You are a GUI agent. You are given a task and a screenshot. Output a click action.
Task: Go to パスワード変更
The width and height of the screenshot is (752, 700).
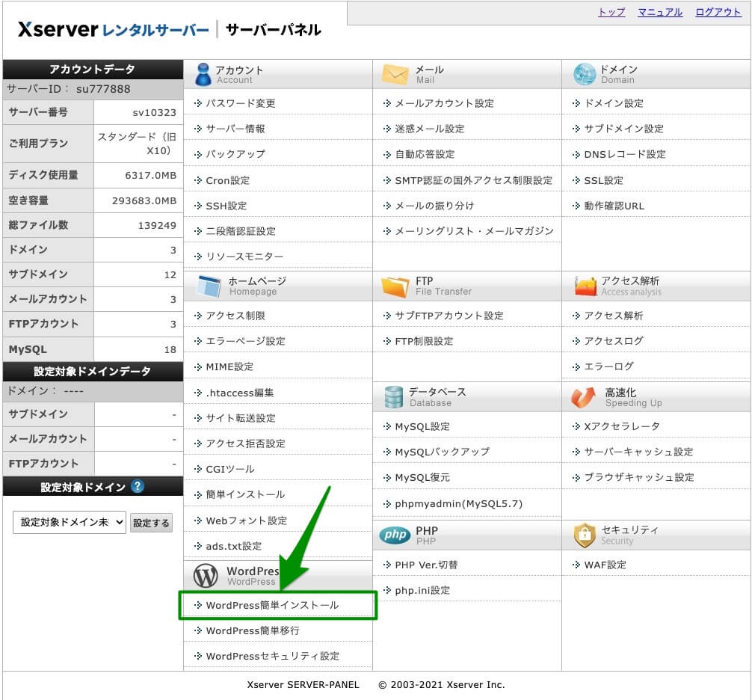click(241, 104)
